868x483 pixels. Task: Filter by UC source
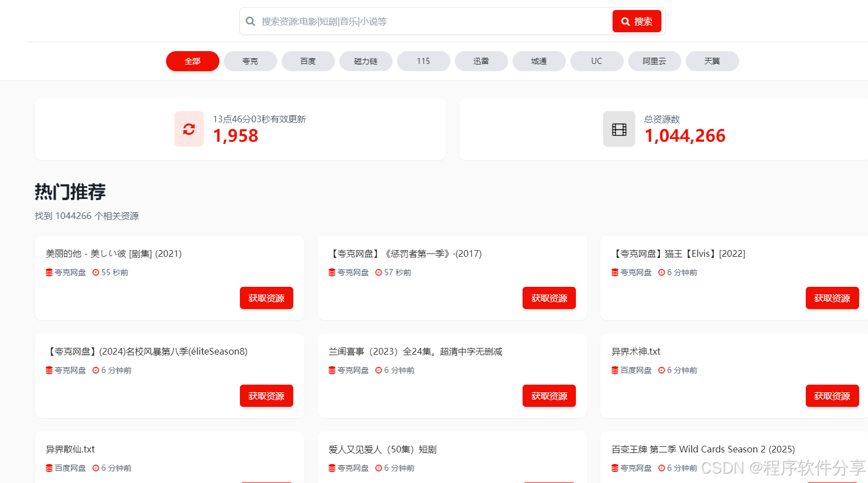click(x=597, y=61)
